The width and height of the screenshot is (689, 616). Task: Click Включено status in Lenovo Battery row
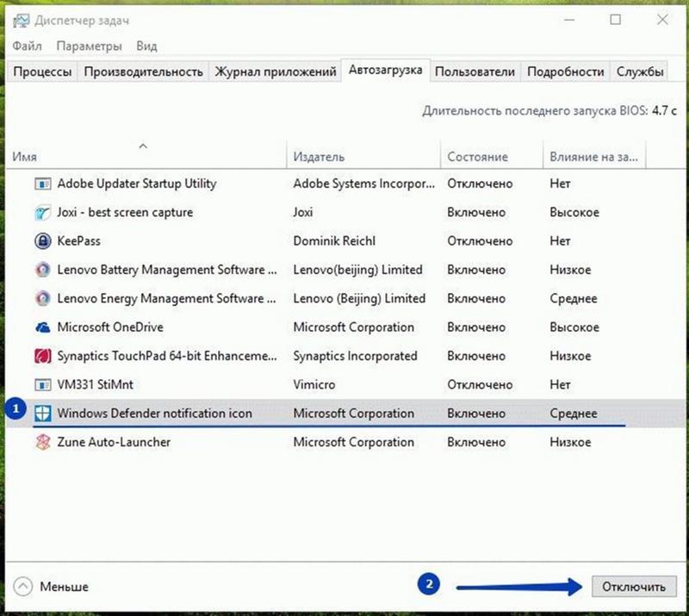(476, 270)
